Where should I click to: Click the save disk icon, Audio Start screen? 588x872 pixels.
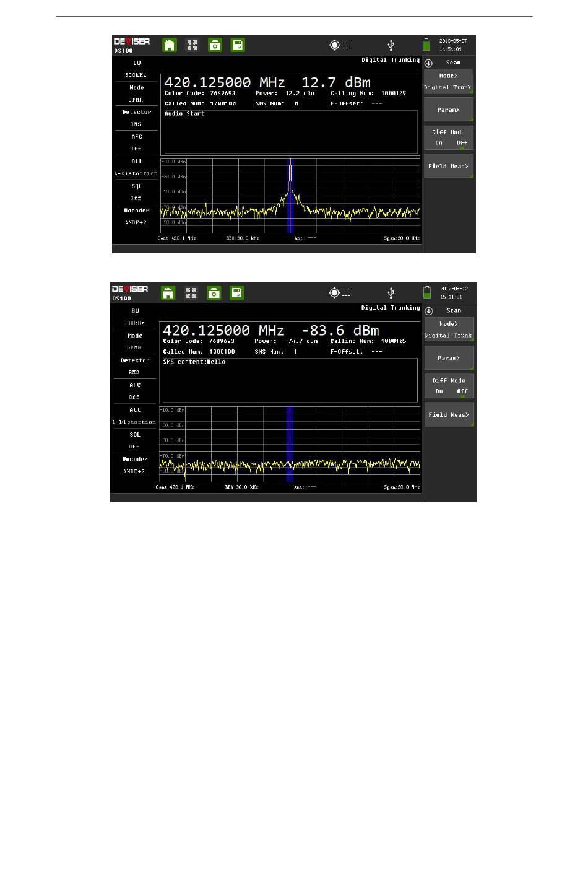pos(238,45)
